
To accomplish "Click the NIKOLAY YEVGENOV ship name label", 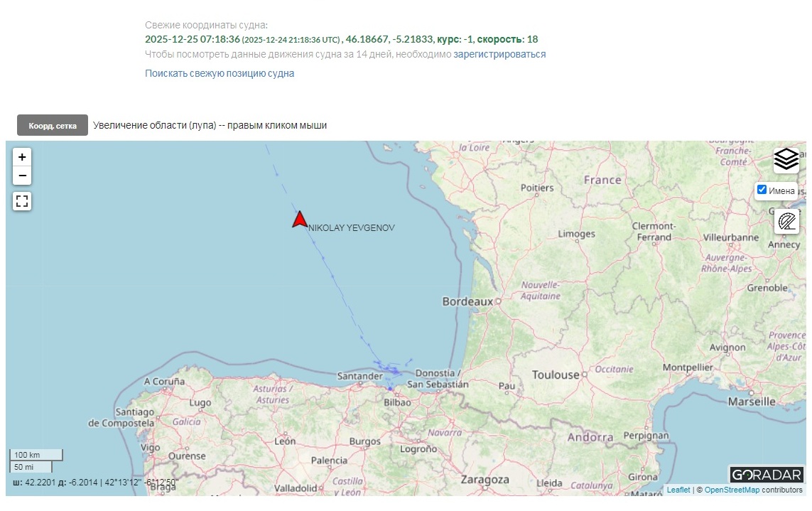I will pos(351,228).
